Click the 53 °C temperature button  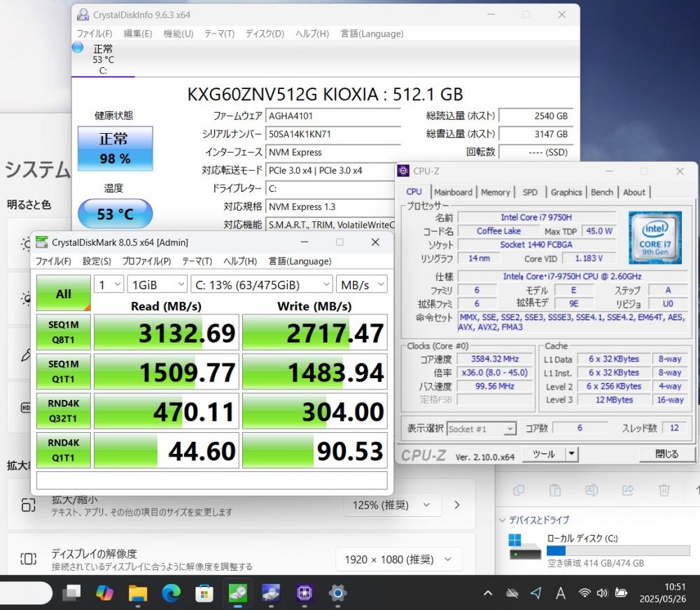115,214
